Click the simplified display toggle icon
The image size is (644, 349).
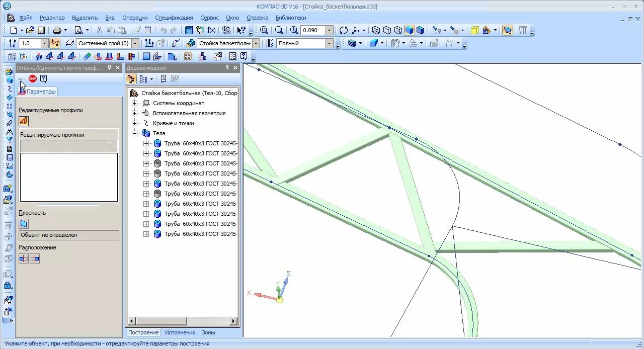pos(508,30)
